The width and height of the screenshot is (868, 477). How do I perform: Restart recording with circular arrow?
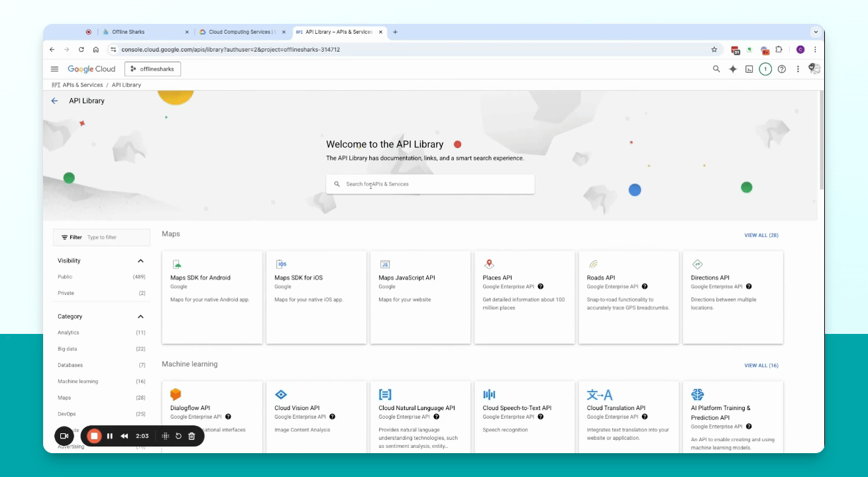pyautogui.click(x=178, y=436)
